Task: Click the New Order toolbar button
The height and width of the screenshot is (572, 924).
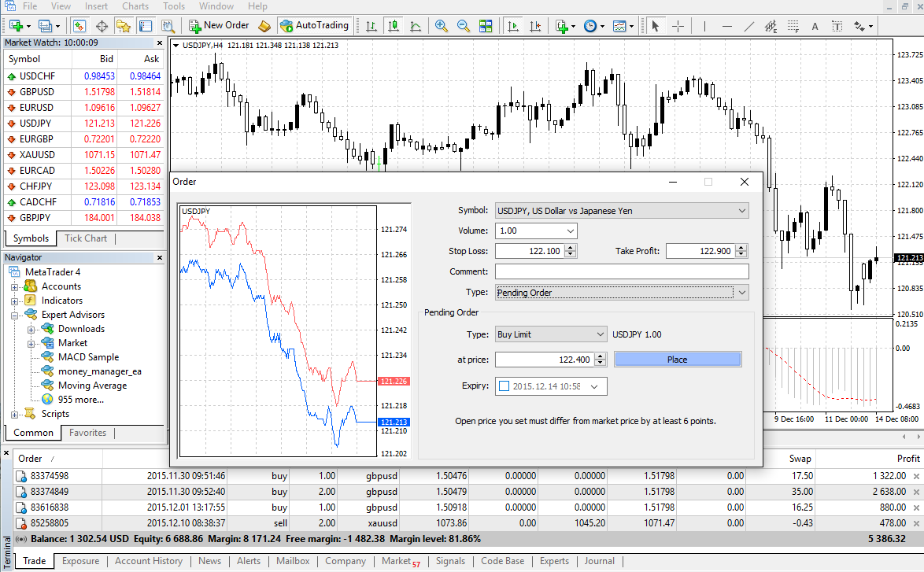Action: click(x=219, y=25)
